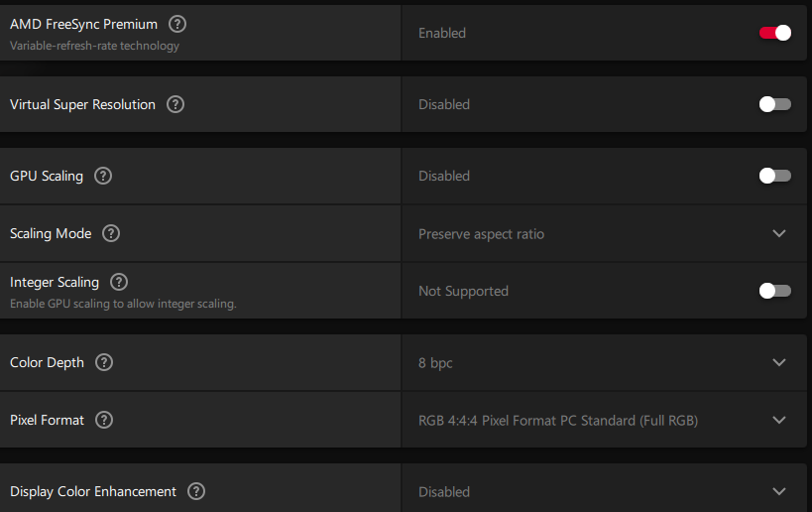Expand the Pixel Format dropdown chevron
Image resolution: width=812 pixels, height=512 pixels.
[779, 421]
